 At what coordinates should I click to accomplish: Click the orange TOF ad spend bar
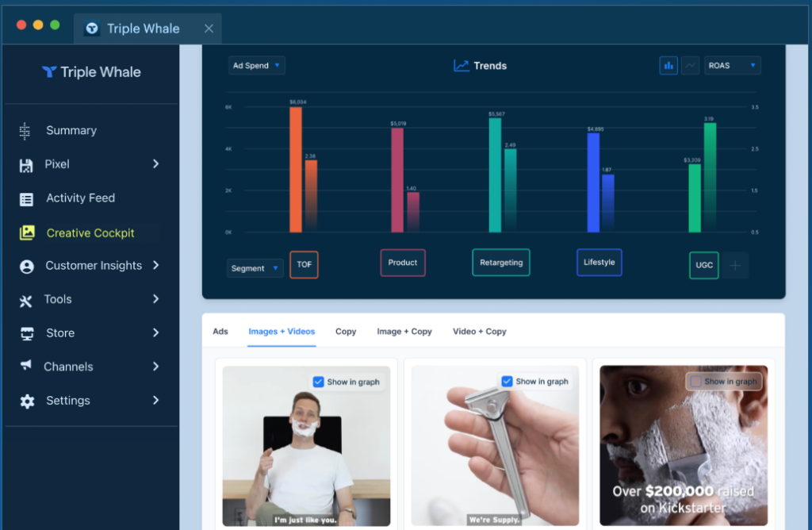coord(296,170)
